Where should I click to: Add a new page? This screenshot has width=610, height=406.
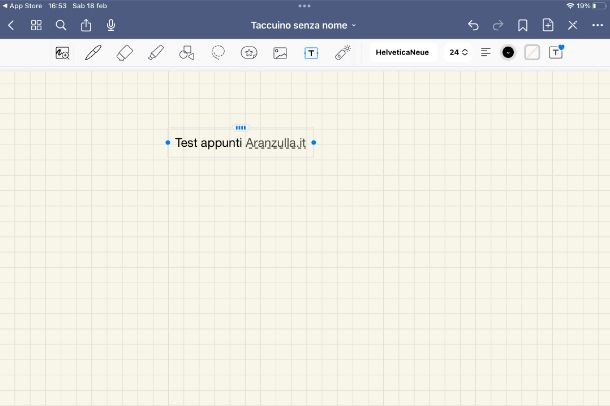(548, 25)
